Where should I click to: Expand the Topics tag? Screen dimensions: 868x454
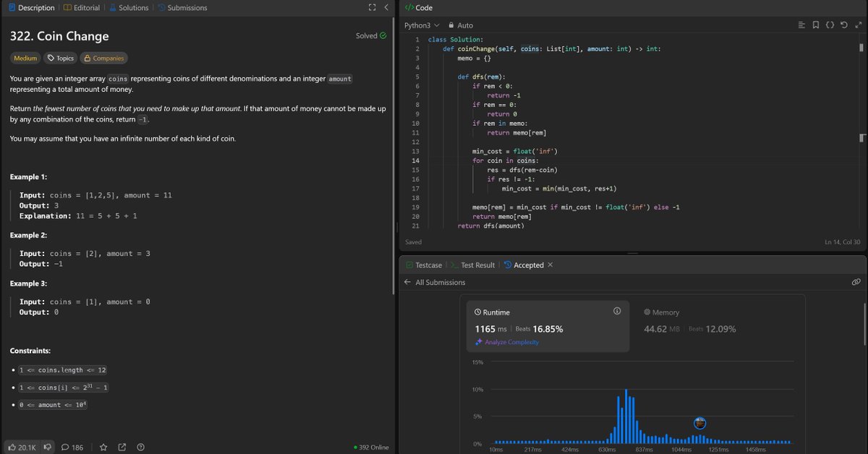coord(61,58)
